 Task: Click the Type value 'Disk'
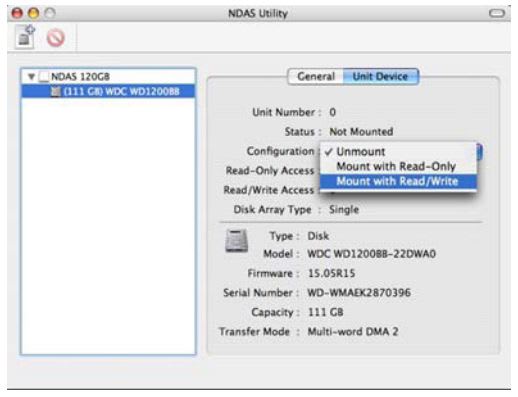[318, 236]
